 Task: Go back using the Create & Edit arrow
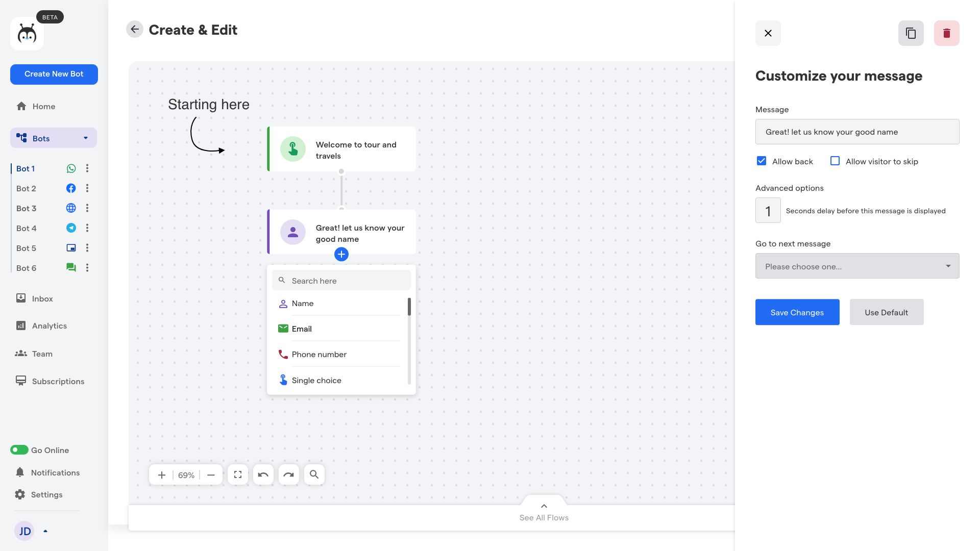coord(135,30)
